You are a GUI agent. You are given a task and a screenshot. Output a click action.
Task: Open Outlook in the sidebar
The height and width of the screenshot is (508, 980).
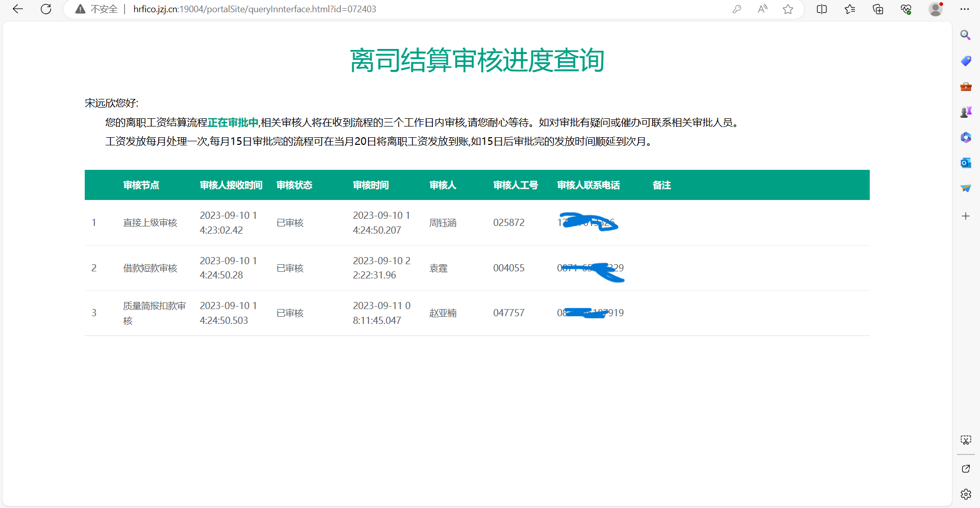(966, 163)
